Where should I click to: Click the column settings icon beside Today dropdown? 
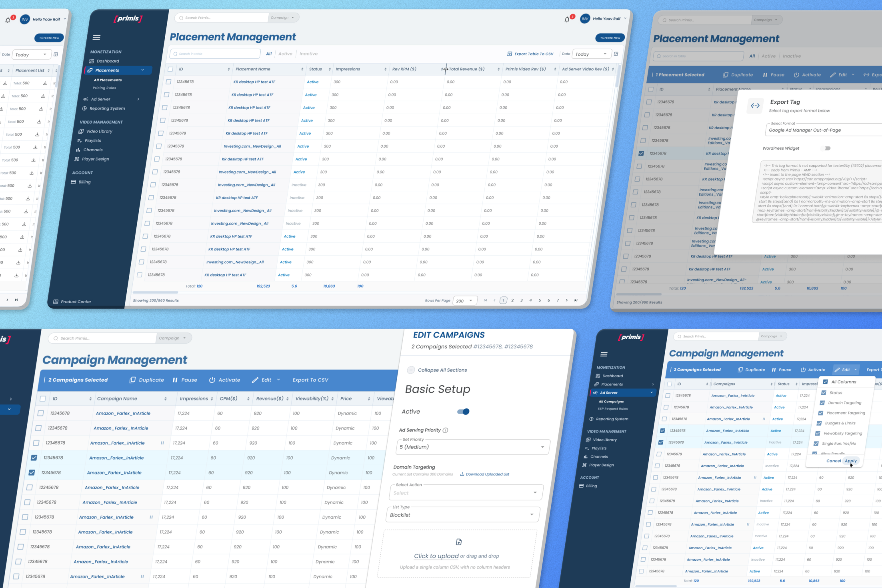coord(616,54)
